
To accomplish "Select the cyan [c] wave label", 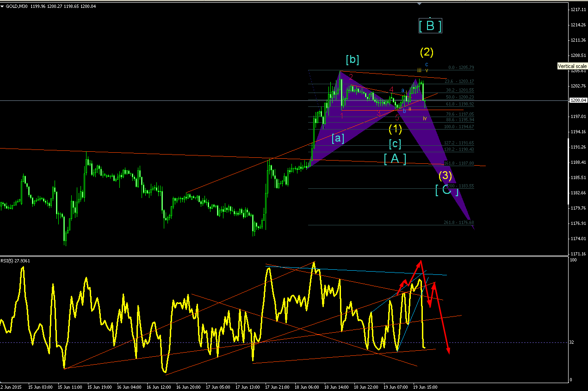I will [395, 143].
